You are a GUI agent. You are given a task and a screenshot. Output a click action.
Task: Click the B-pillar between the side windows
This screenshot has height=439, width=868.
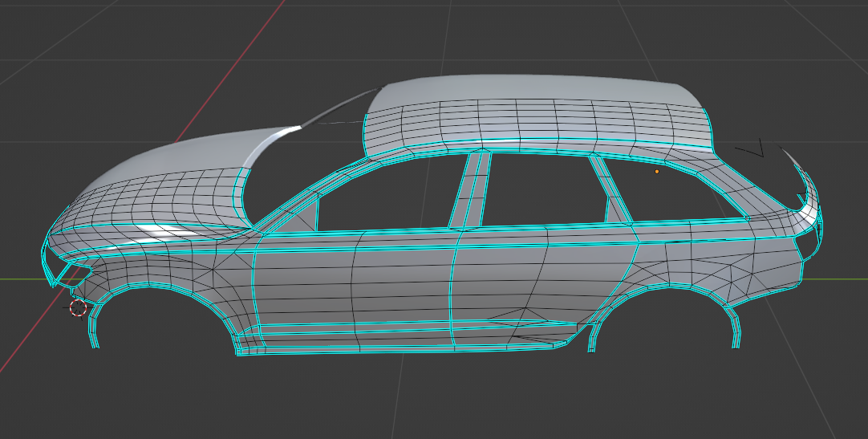coord(471,189)
